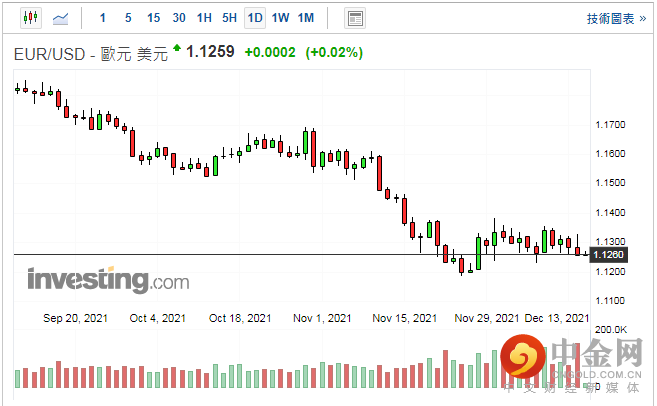Click the green up-arrow price indicator
Viewport: 657px width, 406px height.
pyautogui.click(x=177, y=48)
